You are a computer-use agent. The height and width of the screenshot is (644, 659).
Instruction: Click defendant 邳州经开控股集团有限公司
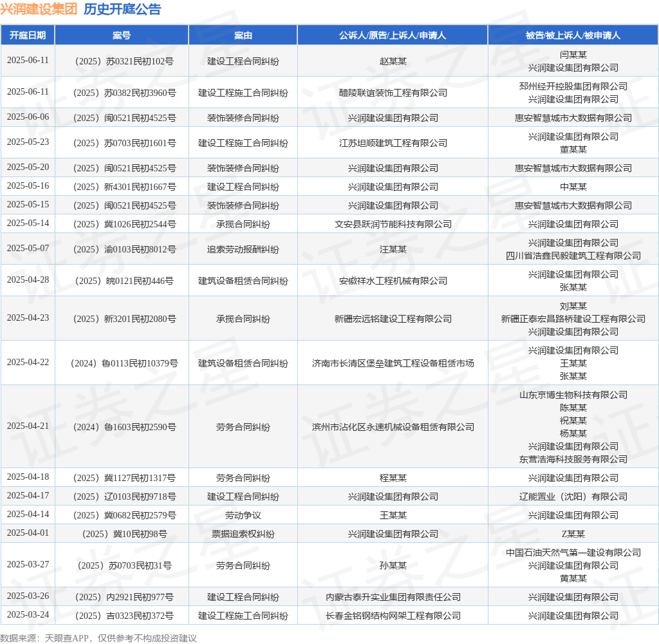(573, 86)
